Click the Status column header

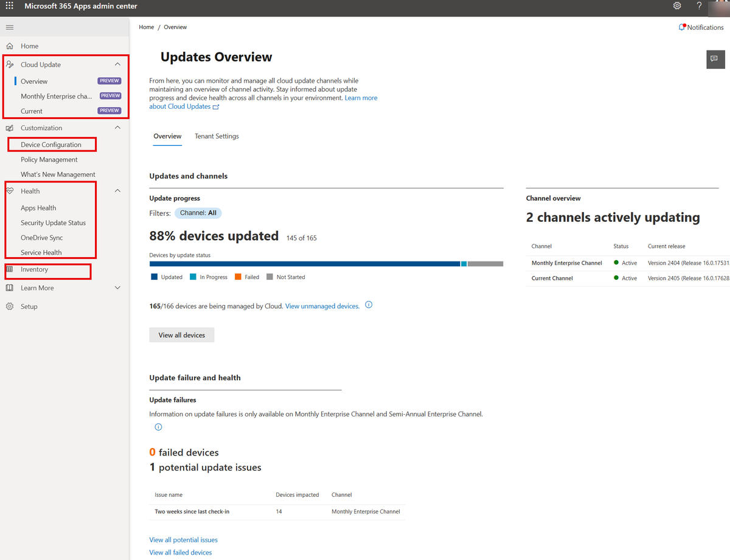coord(620,246)
